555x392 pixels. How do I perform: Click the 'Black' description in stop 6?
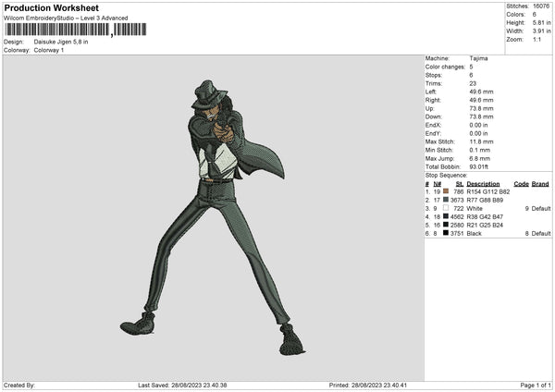tap(474, 234)
